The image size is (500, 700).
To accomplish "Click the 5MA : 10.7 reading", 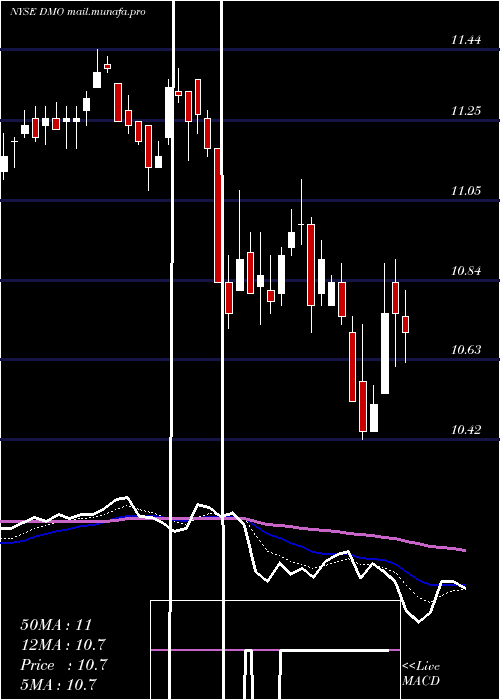I will pos(58,684).
